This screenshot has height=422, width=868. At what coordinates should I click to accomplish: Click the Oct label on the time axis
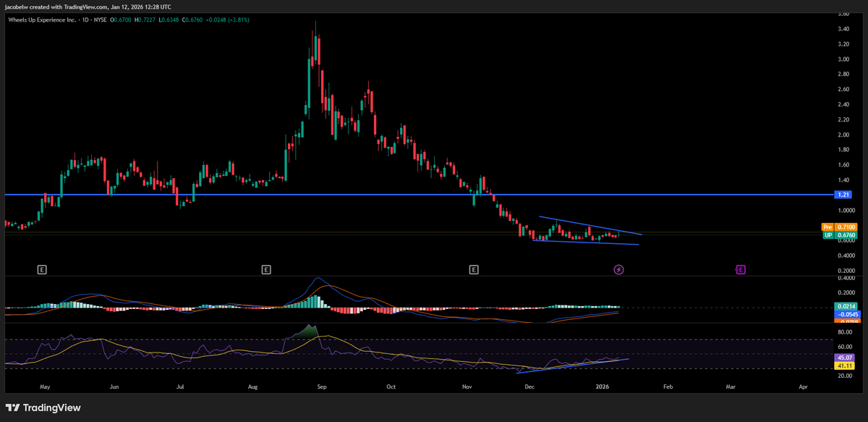[391, 387]
